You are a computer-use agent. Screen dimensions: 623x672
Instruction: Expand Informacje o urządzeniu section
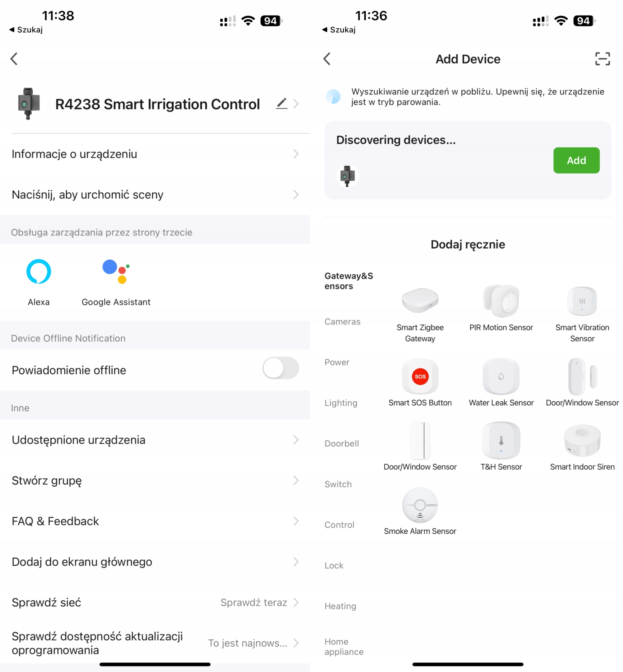pos(155,154)
